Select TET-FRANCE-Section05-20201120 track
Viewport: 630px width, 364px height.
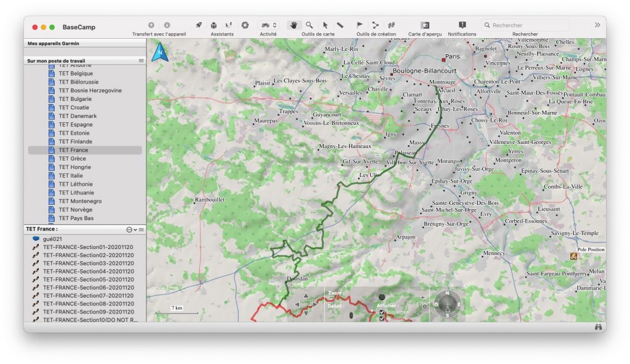[88, 279]
